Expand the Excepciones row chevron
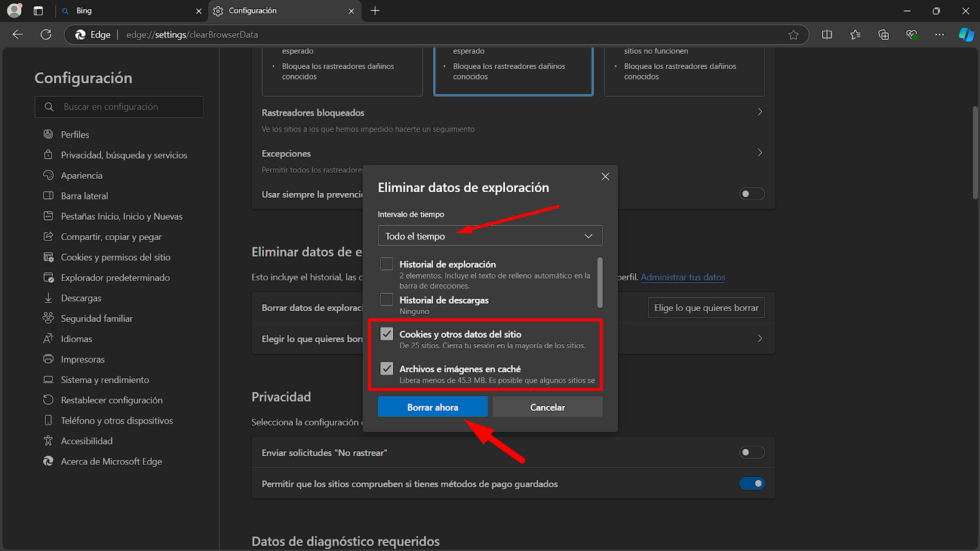The height and width of the screenshot is (551, 980). 759,152
